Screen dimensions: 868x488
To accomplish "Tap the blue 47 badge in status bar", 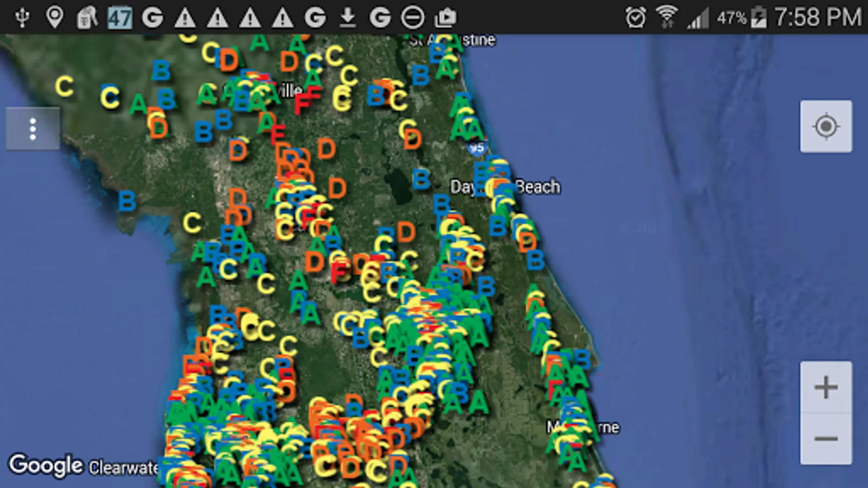I will tap(120, 18).
